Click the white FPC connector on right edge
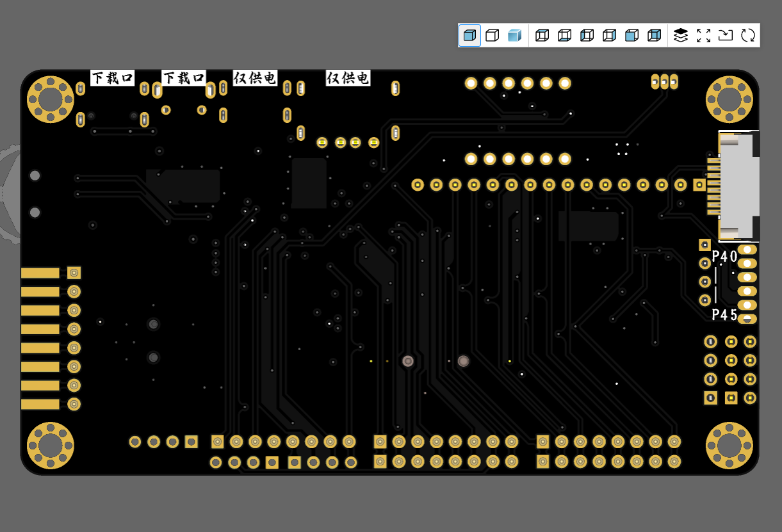 pyautogui.click(x=738, y=186)
